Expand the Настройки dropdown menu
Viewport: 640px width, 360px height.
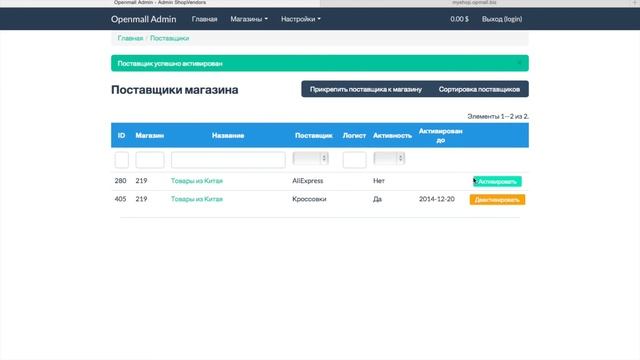tap(301, 19)
